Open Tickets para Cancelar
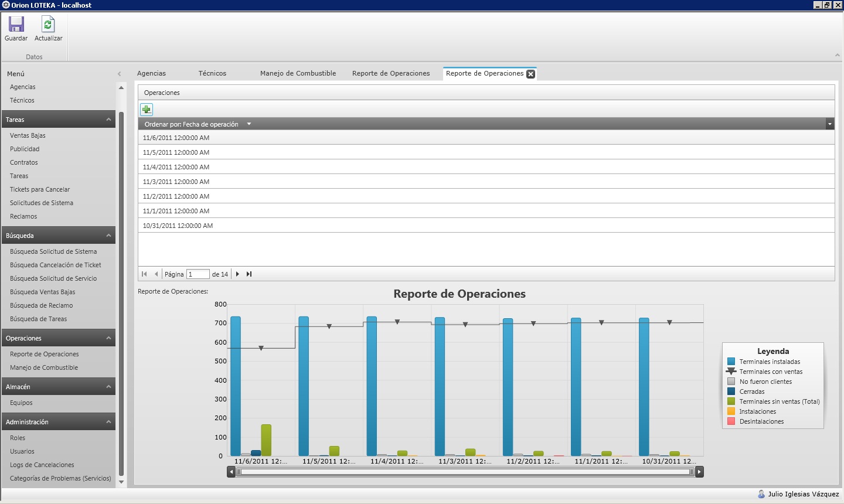This screenshot has height=504, width=844. click(x=40, y=189)
